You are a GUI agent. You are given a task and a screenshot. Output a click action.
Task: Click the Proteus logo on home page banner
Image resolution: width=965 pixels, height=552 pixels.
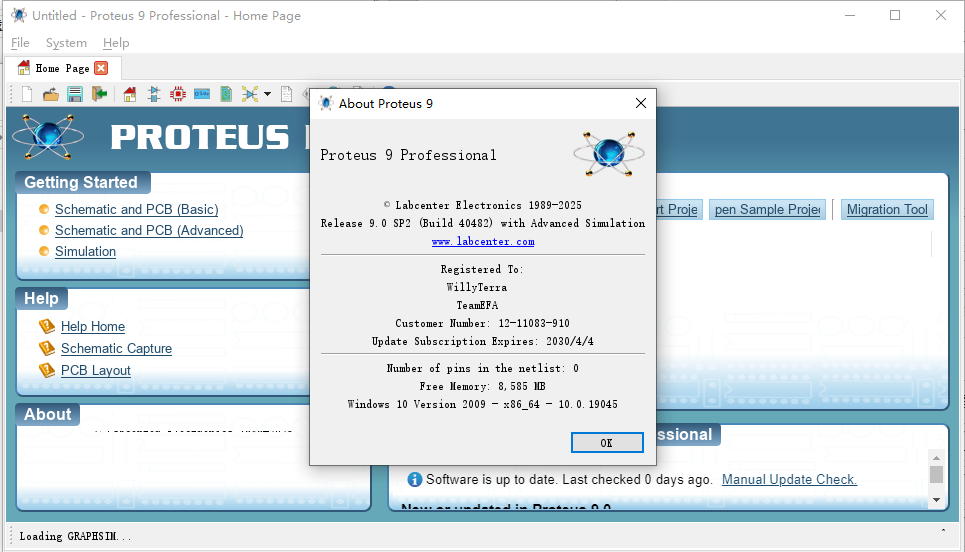[48, 136]
